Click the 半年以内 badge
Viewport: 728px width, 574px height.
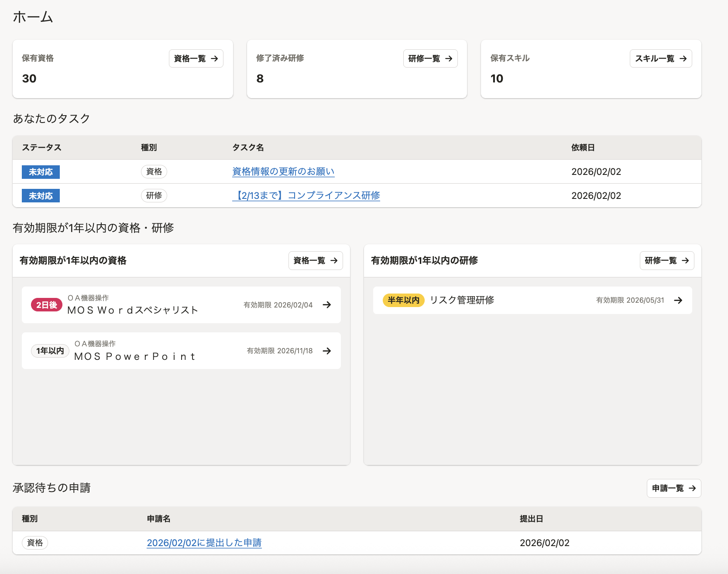pyautogui.click(x=404, y=300)
